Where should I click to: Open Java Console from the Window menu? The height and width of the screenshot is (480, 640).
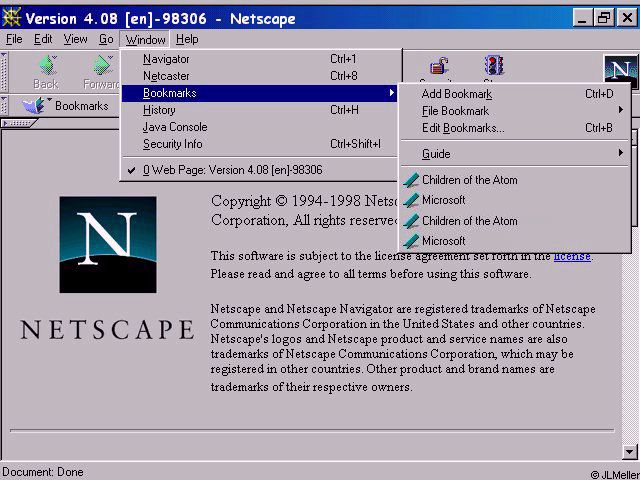260,127
